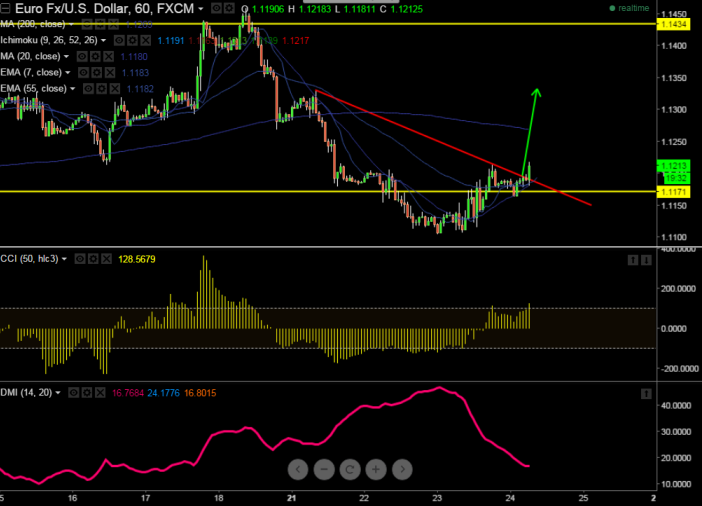702x506 pixels.
Task: Remove EMA (7, close) from chart
Action: pos(110,73)
